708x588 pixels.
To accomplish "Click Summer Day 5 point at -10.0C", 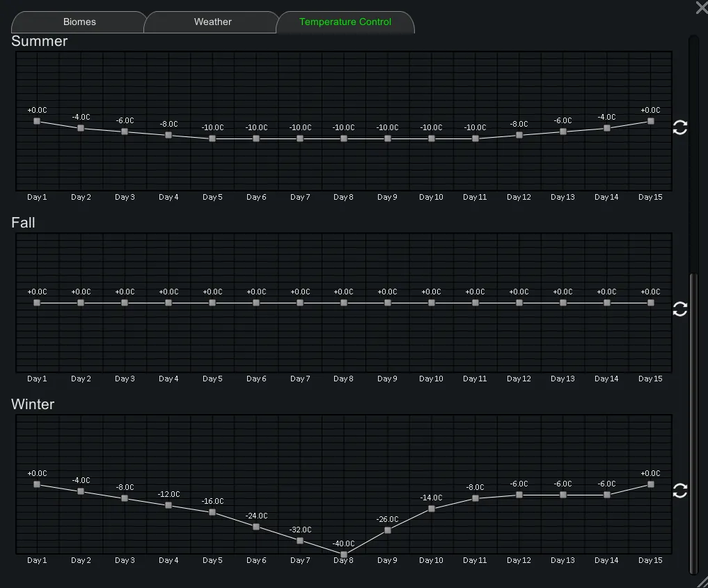I will tap(212, 138).
